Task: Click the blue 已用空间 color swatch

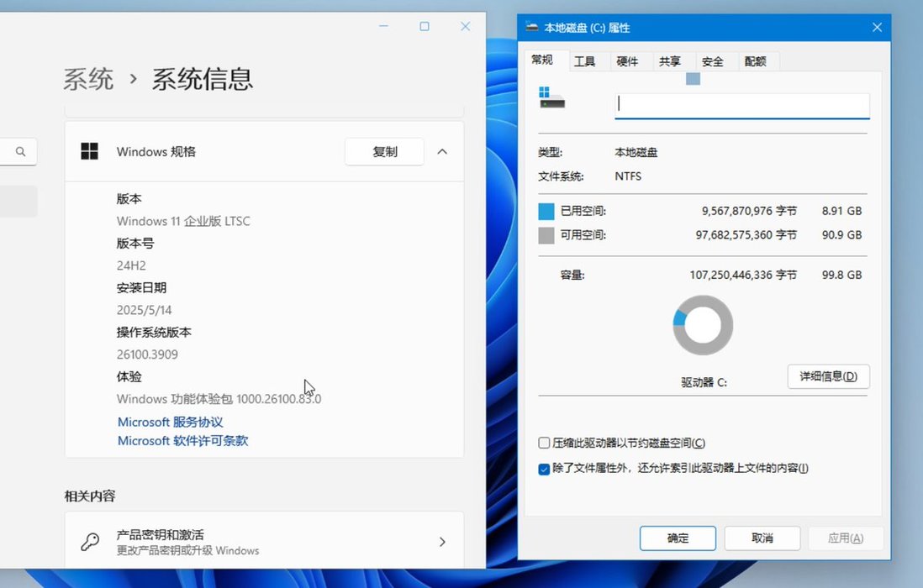Action: pos(546,211)
